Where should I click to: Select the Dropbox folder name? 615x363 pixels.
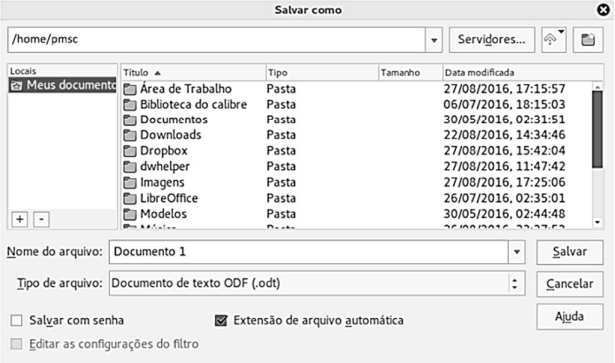click(164, 151)
